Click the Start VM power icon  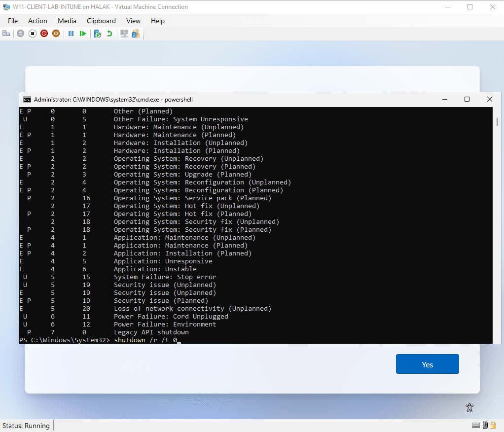[x=20, y=33]
